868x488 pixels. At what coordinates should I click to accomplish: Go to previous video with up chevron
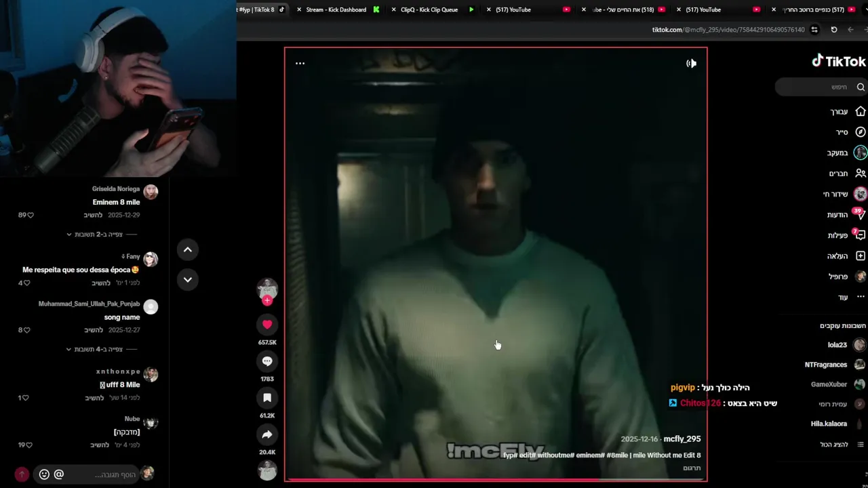pos(188,249)
